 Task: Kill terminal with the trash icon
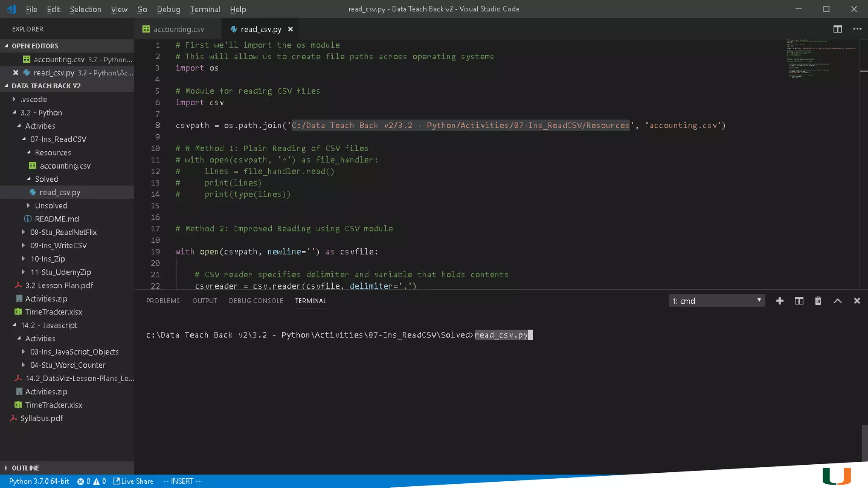(818, 301)
